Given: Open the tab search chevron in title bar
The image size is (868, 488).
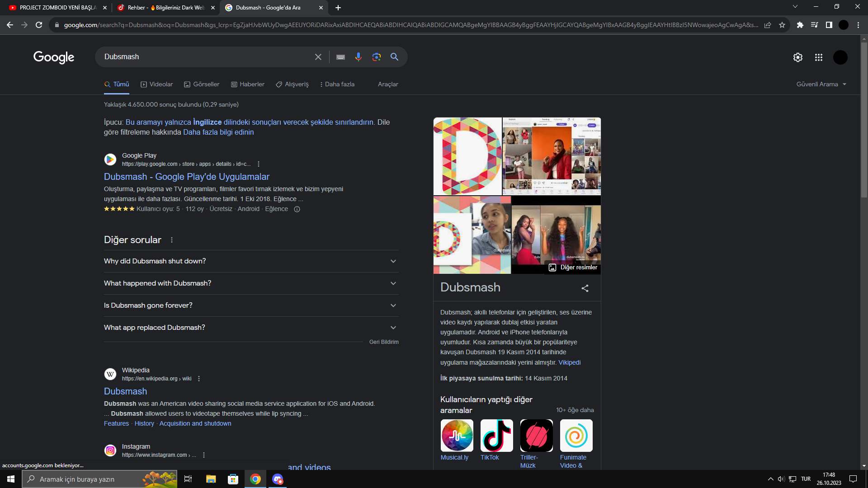Looking at the screenshot, I should (x=795, y=7).
